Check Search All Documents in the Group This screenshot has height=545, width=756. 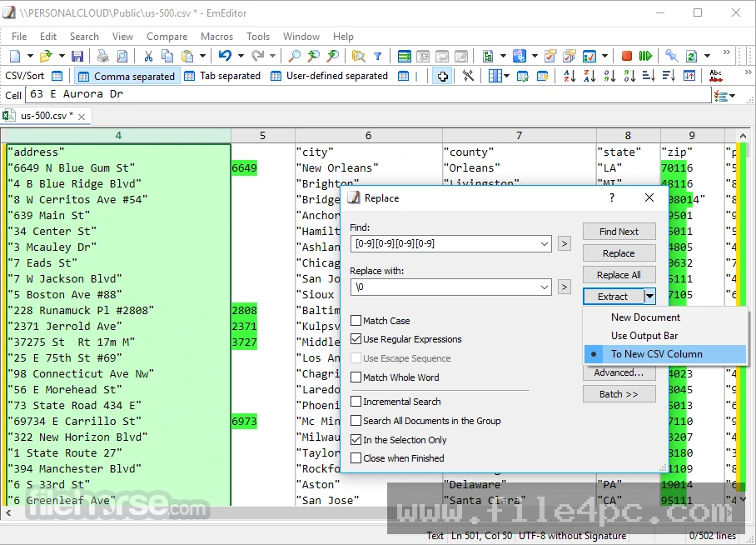pos(356,421)
